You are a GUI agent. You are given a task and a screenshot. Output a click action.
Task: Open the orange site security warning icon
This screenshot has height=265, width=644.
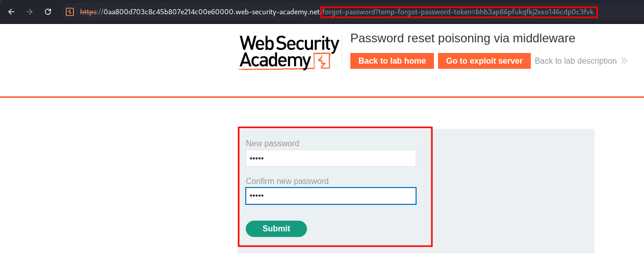pos(70,11)
